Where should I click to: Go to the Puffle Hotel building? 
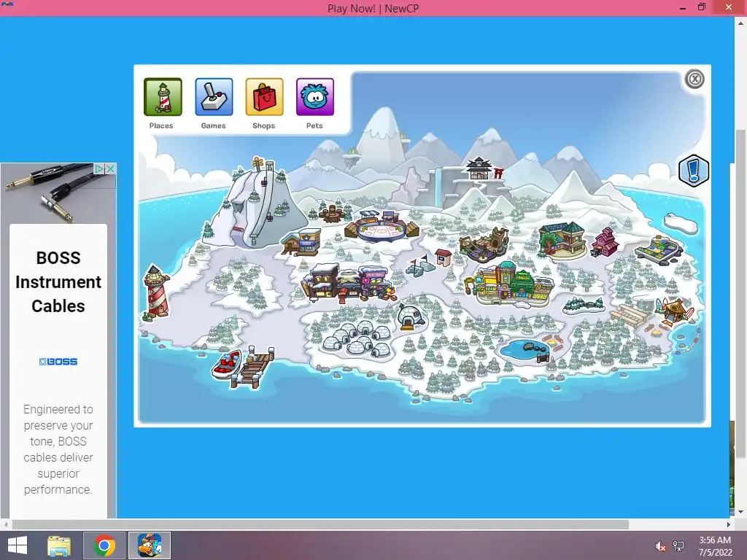coord(562,239)
